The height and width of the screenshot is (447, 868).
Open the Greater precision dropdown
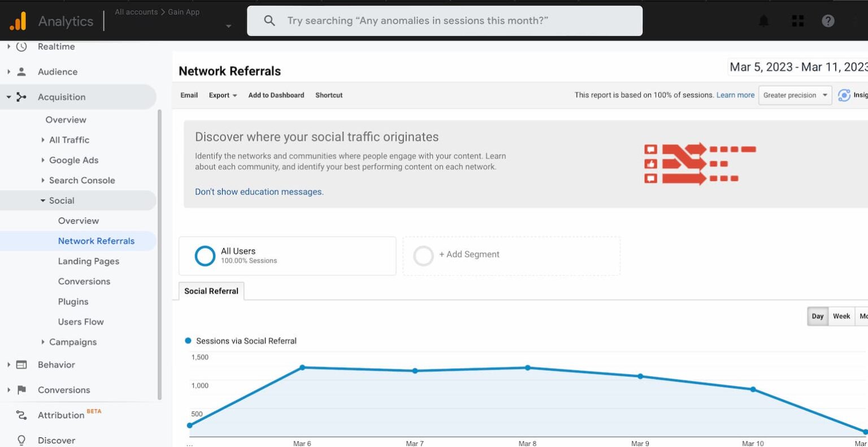click(794, 95)
